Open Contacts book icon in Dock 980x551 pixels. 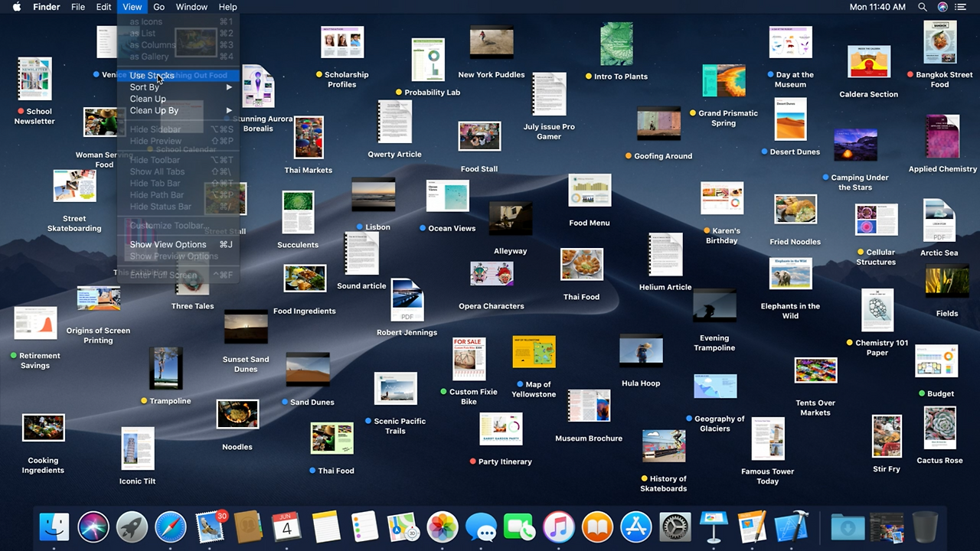click(x=248, y=527)
